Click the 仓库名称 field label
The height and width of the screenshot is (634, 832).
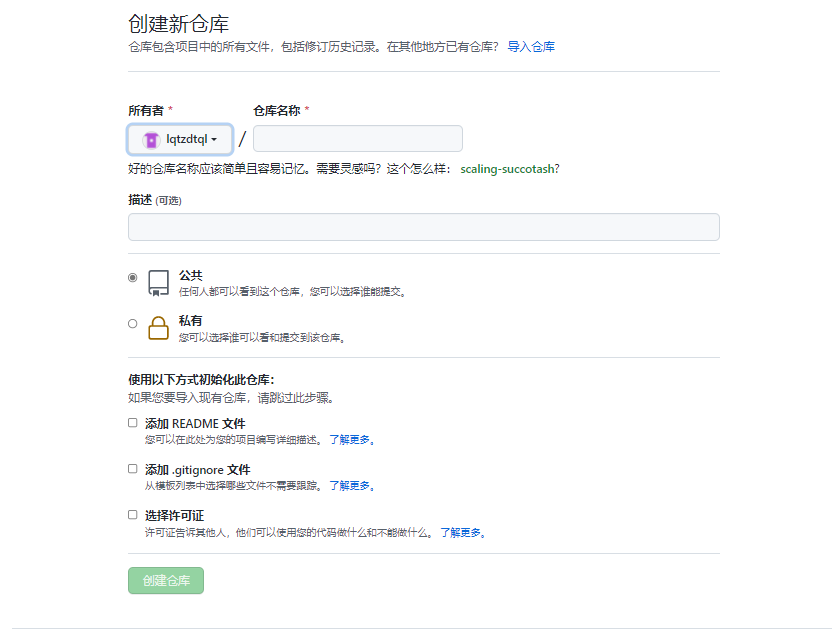[277, 111]
